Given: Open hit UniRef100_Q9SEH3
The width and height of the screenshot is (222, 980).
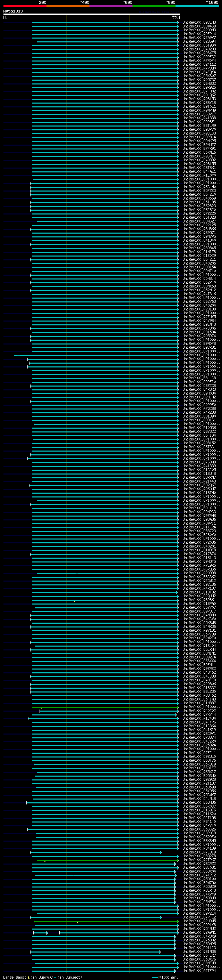Looking at the screenshot, I should (x=199, y=23).
